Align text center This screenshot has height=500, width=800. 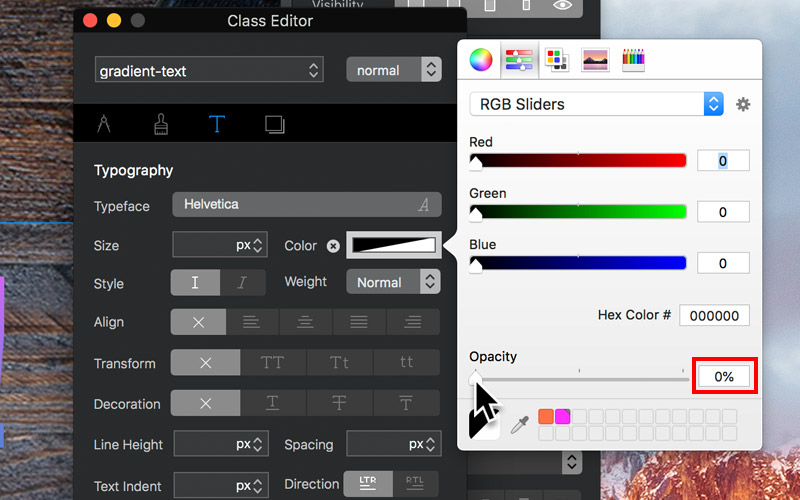point(306,322)
